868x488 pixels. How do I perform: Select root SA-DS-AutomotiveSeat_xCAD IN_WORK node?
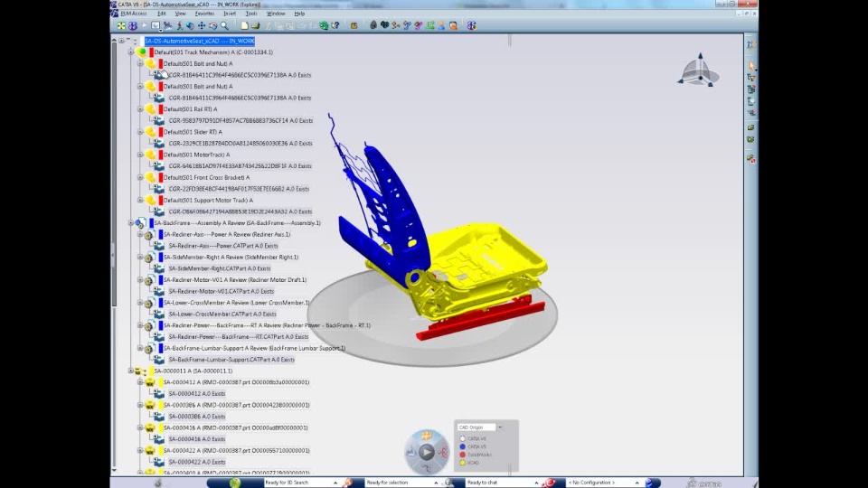point(199,41)
